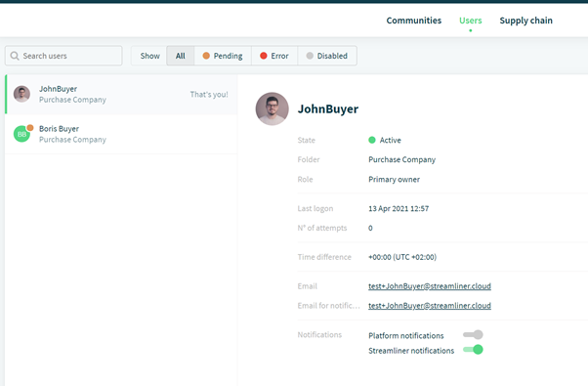Disable Streamliner notifications toggle
Image resolution: width=588 pixels, height=386 pixels.
click(x=473, y=350)
